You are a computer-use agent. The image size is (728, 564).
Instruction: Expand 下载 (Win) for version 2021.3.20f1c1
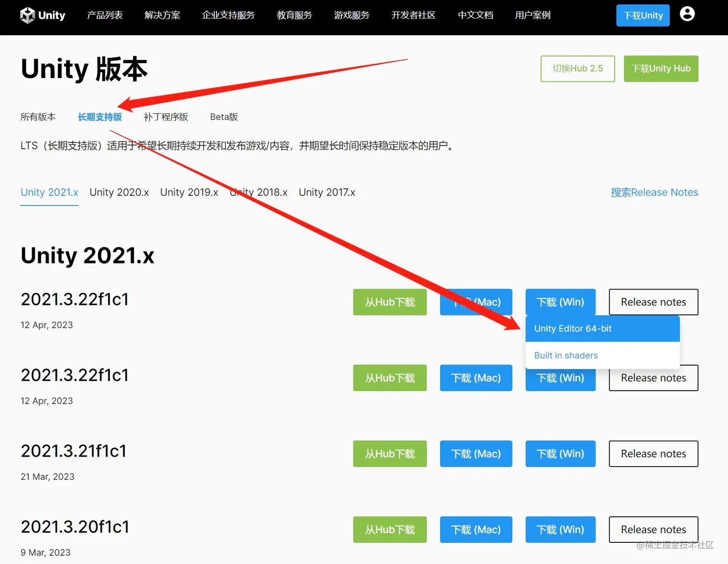pos(560,530)
